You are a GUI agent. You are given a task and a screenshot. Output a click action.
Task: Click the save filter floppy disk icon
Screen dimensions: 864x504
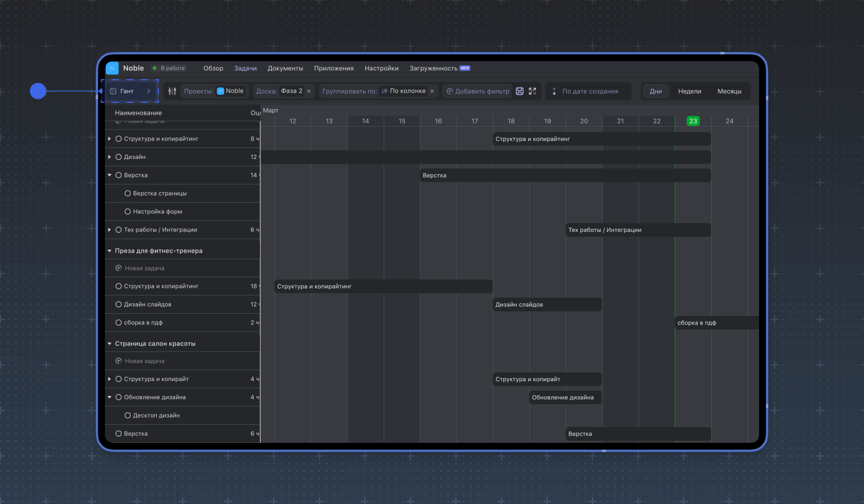(519, 91)
